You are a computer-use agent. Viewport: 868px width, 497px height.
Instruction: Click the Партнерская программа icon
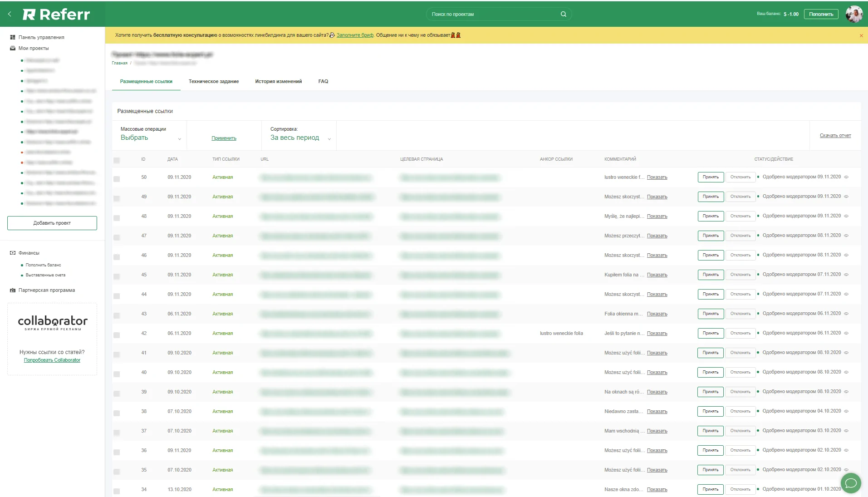pos(13,290)
